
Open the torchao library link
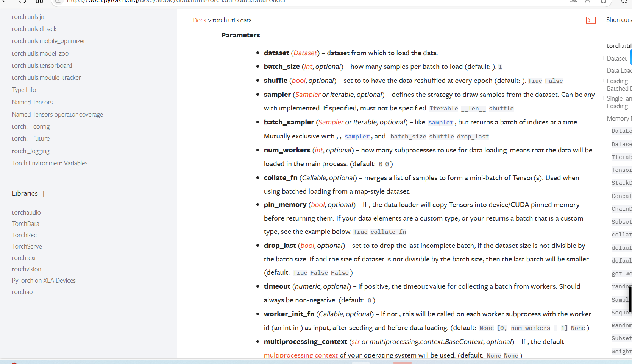click(22, 292)
